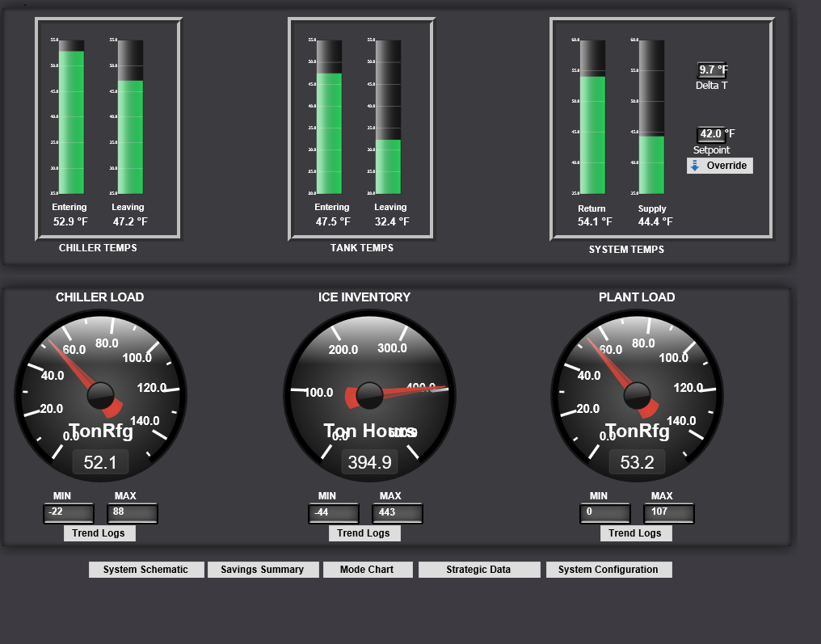The image size is (821, 644).
Task: Open Trend Logs under Ice Inventory
Action: click(x=364, y=532)
